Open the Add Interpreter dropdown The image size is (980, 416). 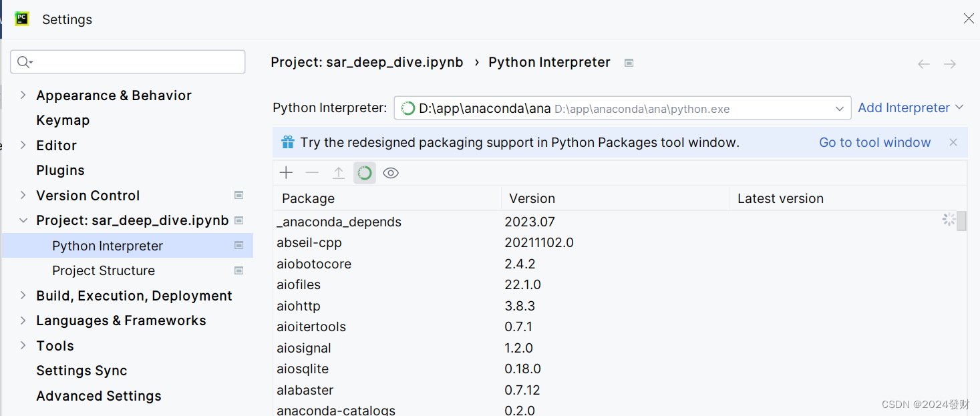(911, 108)
